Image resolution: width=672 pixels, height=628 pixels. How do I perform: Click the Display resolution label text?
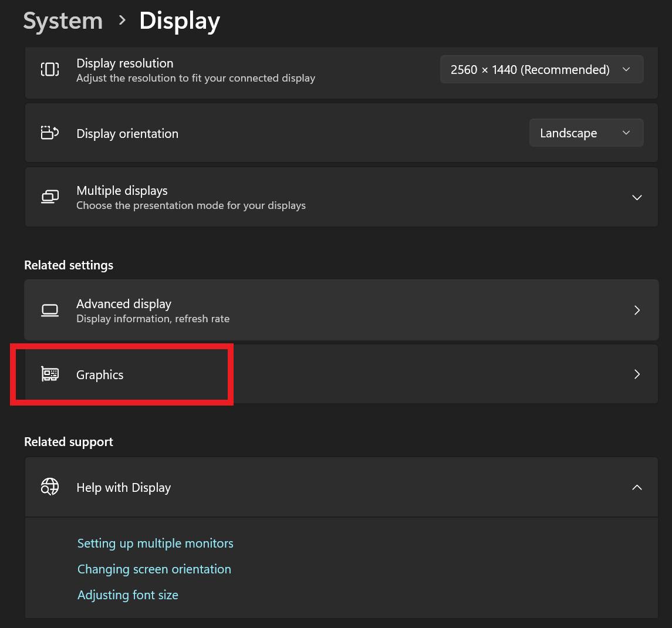(x=125, y=63)
